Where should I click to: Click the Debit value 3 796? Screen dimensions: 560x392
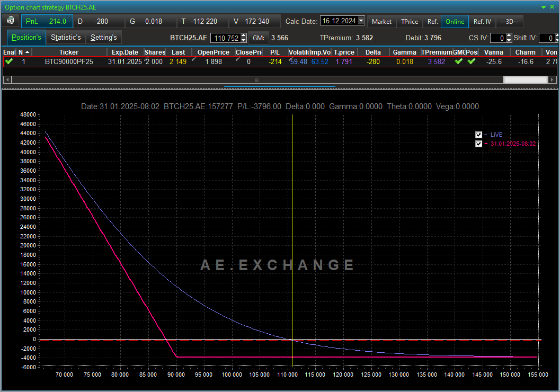click(433, 38)
